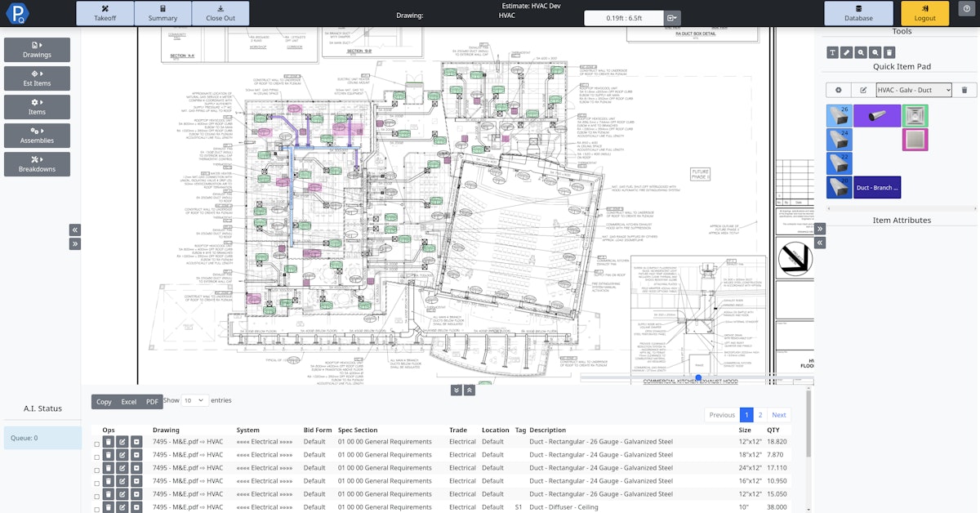Screen dimensions: 980x513
Task: Click the edit icon in Quick Item Pad
Action: click(863, 90)
